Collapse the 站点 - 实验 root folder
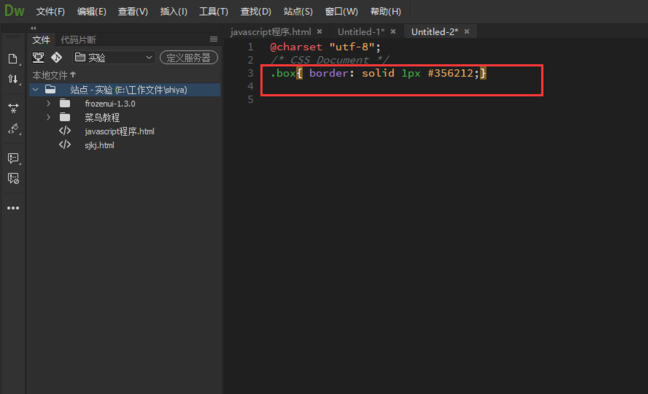The height and width of the screenshot is (394, 648). (x=36, y=90)
